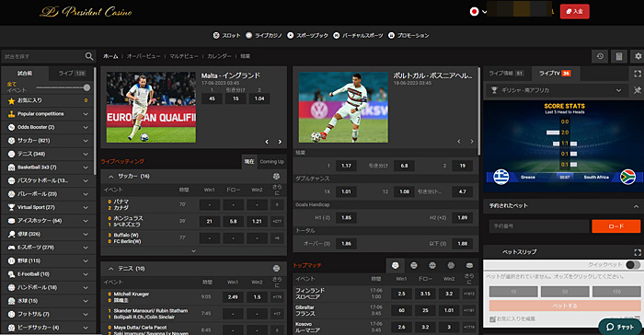Show next Malta-England banner arrow

click(x=280, y=142)
